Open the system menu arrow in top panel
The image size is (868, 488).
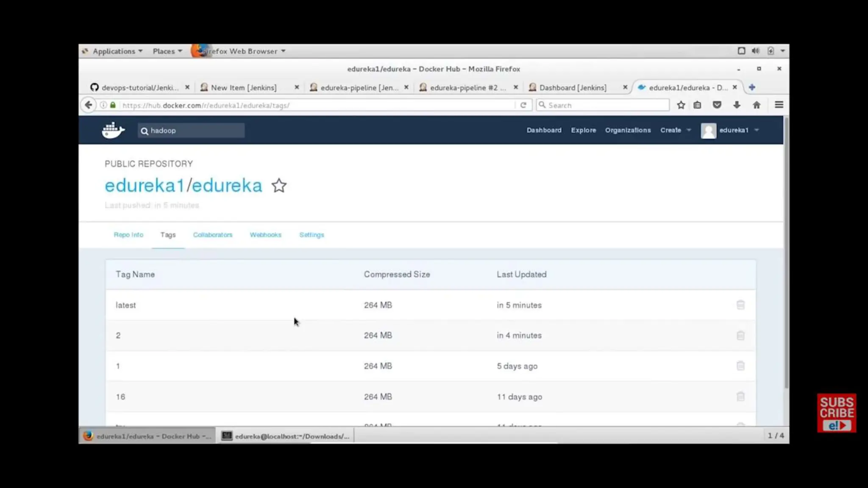[x=783, y=51]
